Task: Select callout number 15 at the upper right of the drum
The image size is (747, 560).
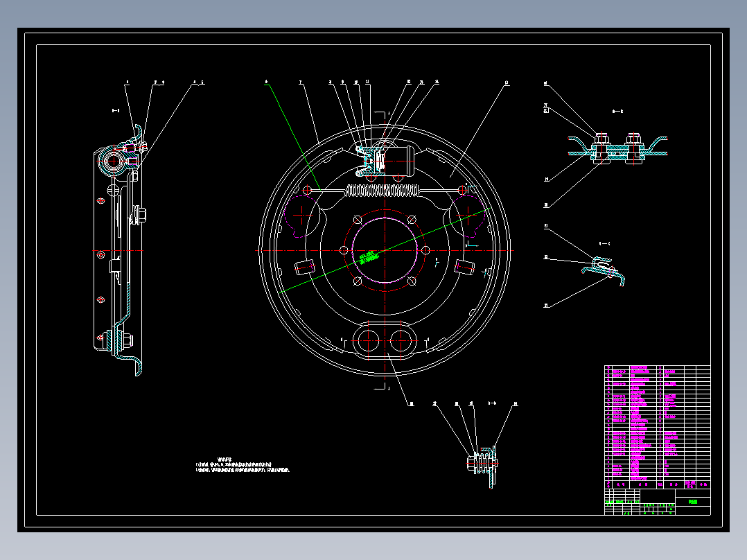Action: coord(507,82)
